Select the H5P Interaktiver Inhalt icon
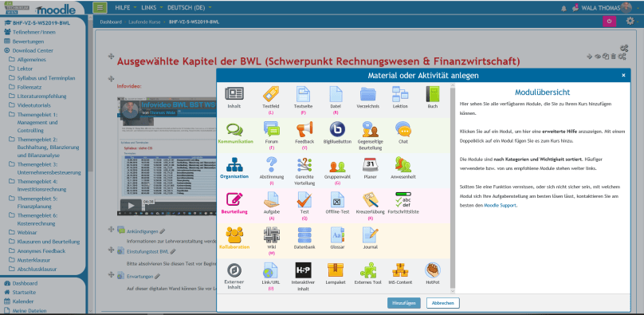 click(x=303, y=270)
